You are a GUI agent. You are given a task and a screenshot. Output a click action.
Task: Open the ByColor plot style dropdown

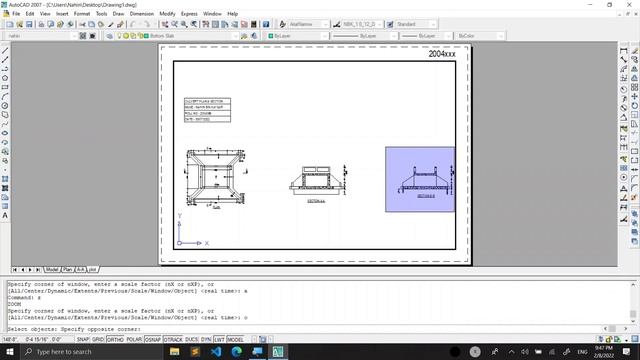(480, 36)
